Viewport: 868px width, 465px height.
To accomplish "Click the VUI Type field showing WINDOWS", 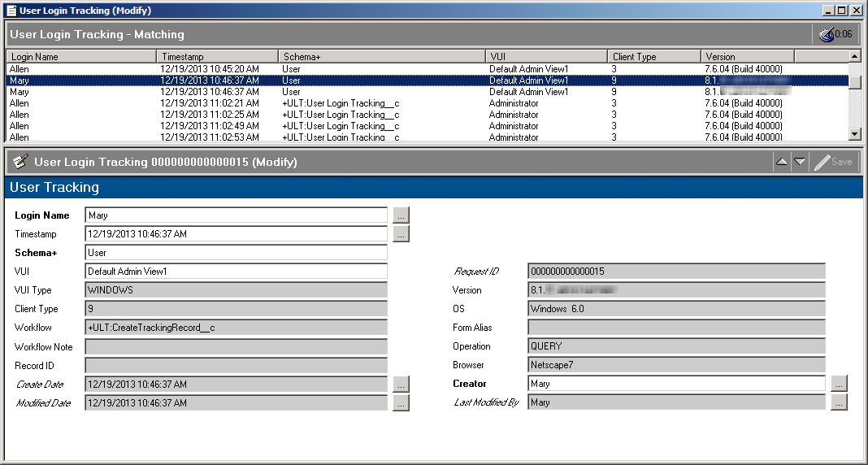I will (237, 290).
